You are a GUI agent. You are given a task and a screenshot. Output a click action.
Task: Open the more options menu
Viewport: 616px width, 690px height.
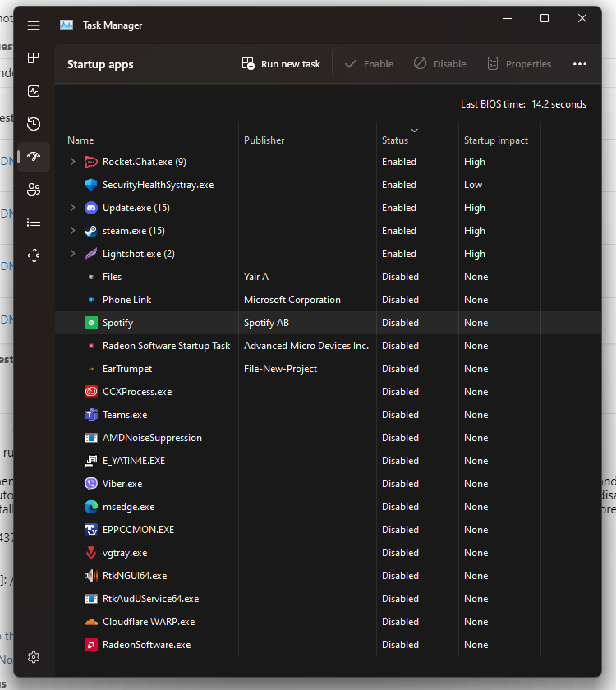click(580, 63)
